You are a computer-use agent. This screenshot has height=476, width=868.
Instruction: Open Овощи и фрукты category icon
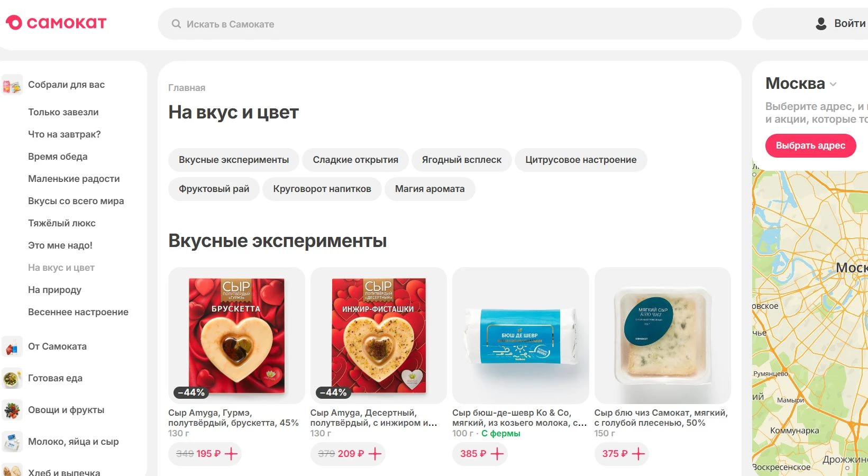point(12,410)
